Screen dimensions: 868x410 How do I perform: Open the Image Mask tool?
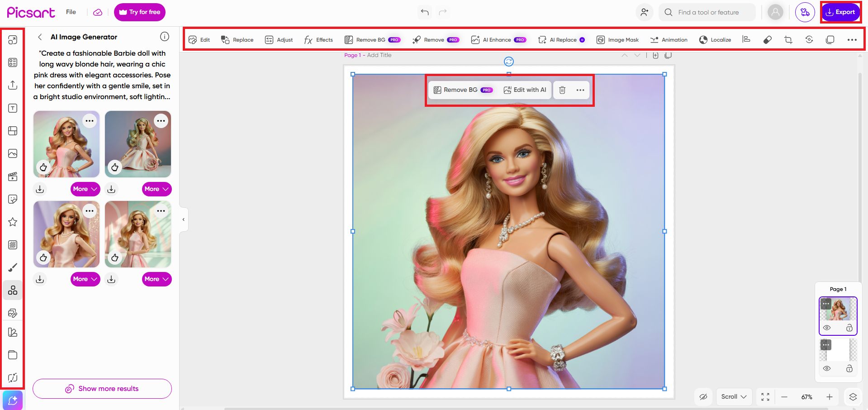point(617,40)
